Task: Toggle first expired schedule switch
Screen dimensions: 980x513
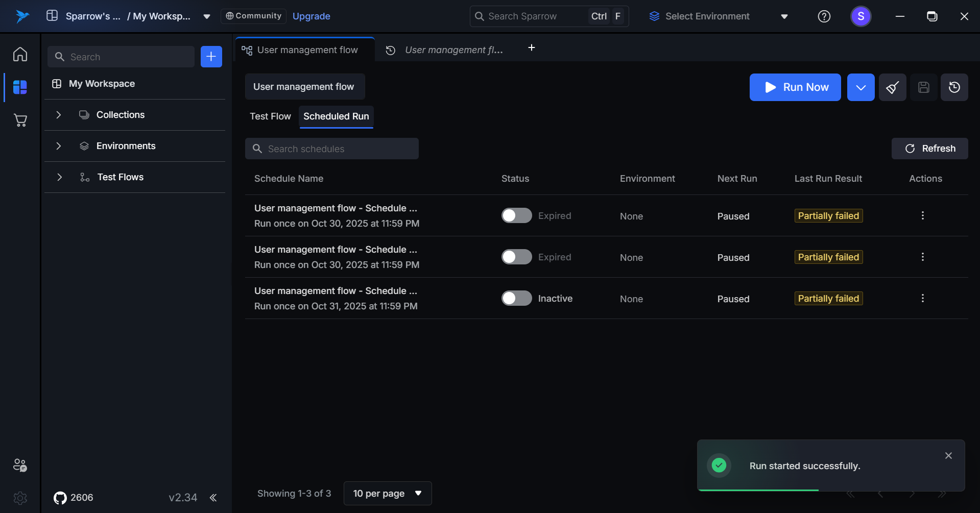Action: [516, 215]
